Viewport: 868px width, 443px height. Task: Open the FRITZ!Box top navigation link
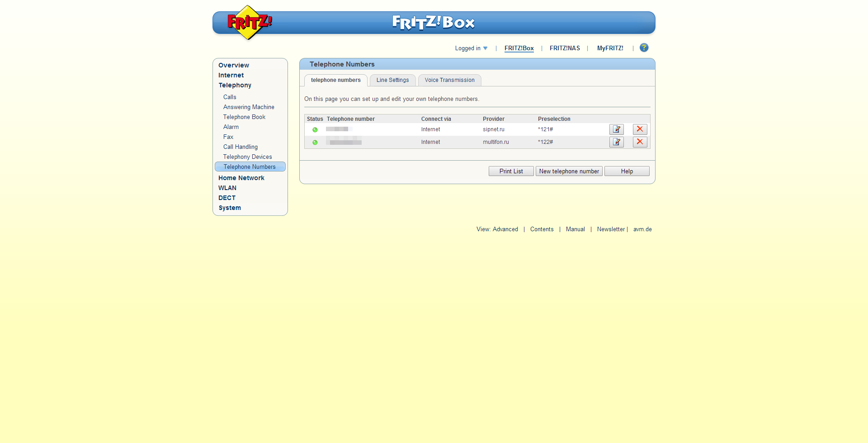point(519,48)
